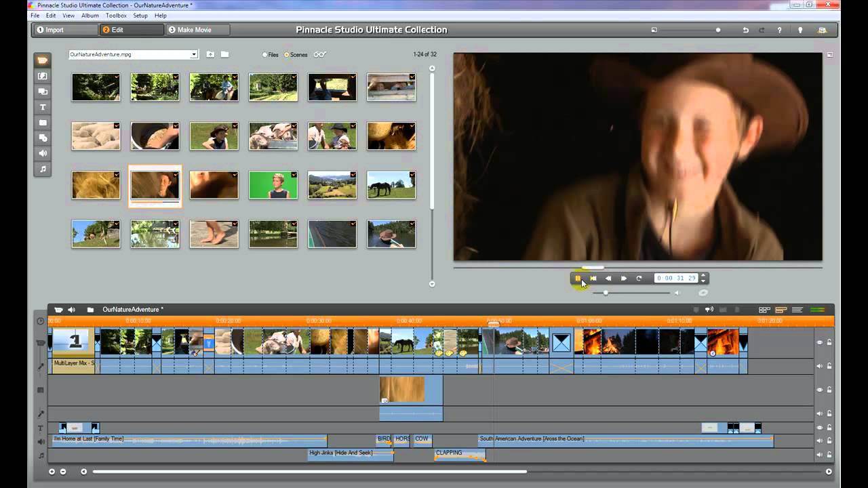
Task: Zoom in timeline with plus button
Action: [x=52, y=472]
